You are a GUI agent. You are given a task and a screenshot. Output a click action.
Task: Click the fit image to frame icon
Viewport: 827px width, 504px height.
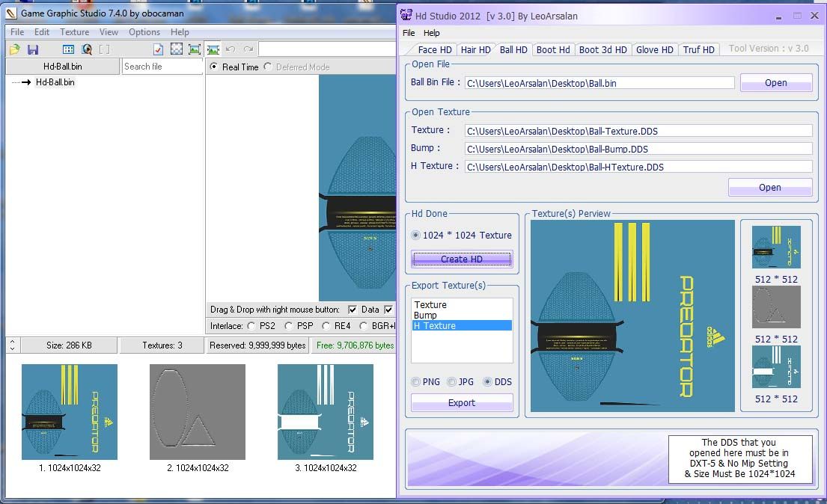tap(195, 49)
